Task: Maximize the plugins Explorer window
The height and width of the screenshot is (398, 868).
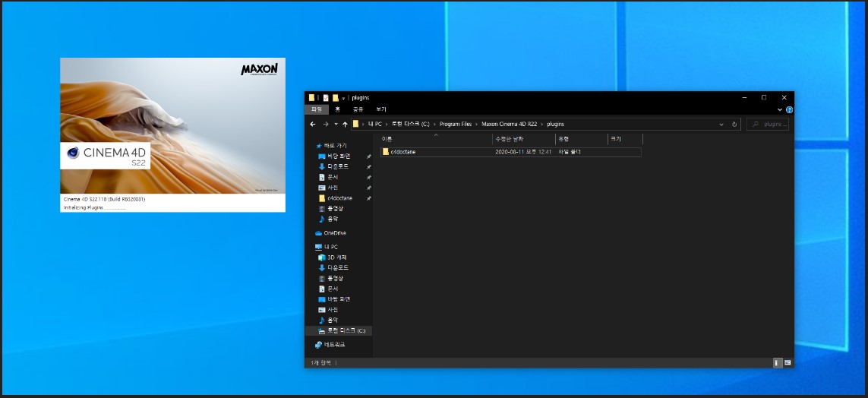Action: [x=764, y=97]
